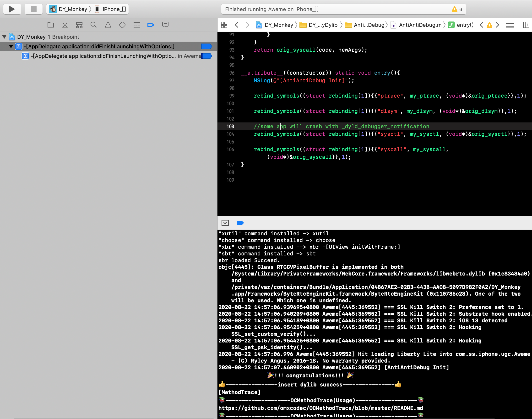Open the Debug navigator icon
532x419 pixels.
coord(136,25)
